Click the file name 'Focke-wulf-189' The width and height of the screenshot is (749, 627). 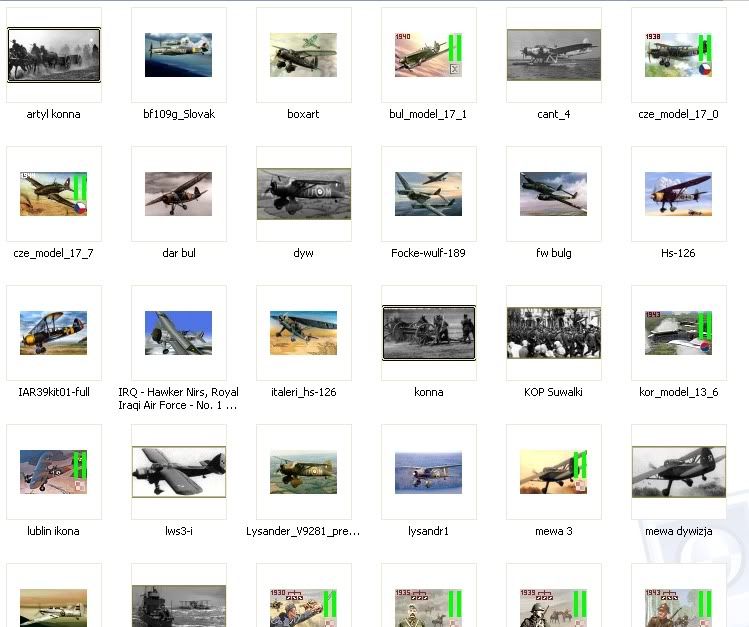point(428,253)
